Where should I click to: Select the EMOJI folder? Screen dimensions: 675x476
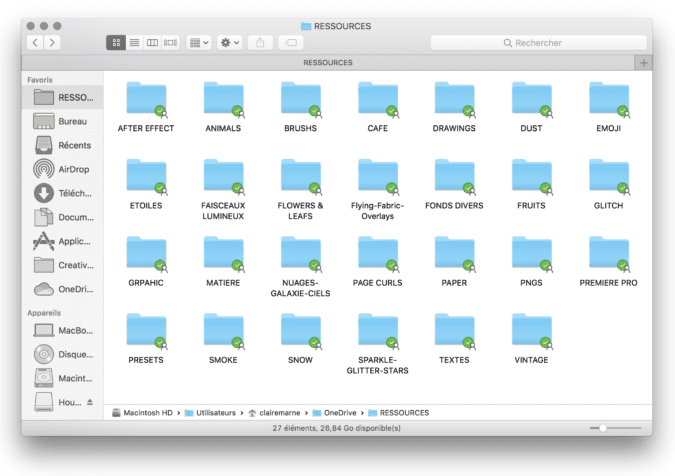pyautogui.click(x=608, y=108)
